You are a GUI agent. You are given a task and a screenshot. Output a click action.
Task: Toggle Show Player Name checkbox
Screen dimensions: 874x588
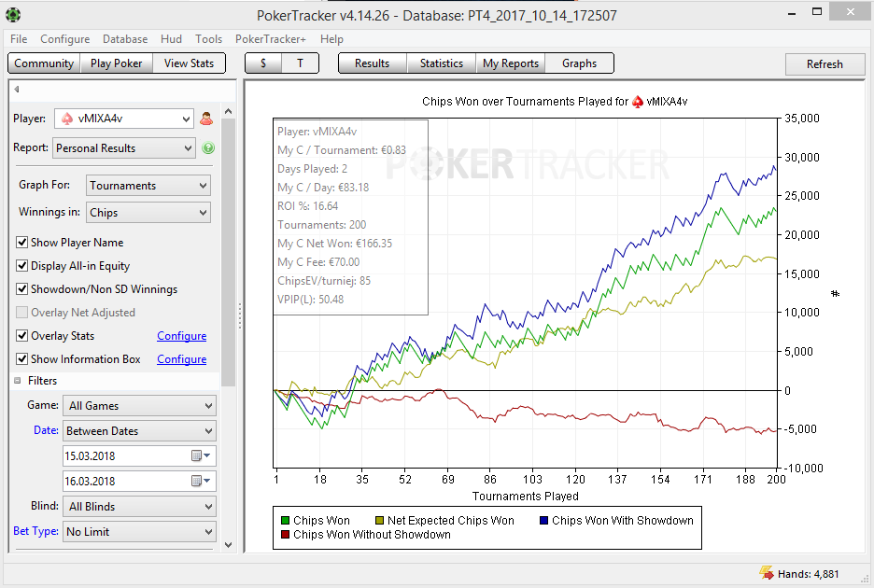[x=21, y=242]
